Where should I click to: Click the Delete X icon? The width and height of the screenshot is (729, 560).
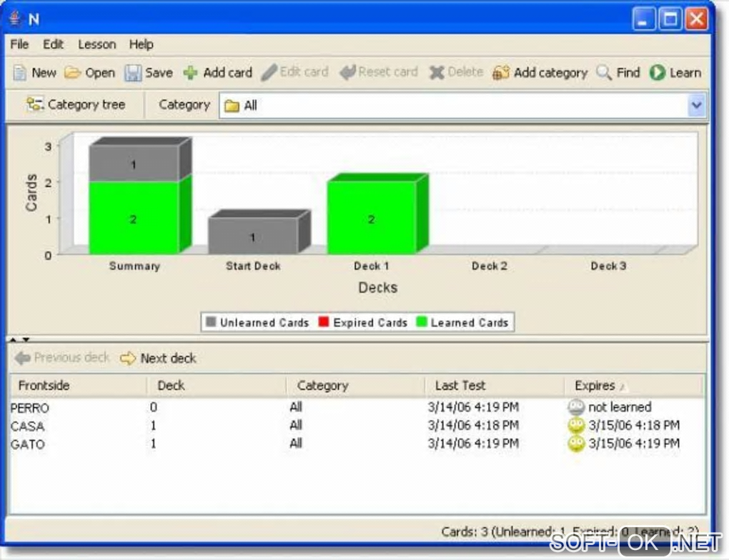(x=436, y=72)
